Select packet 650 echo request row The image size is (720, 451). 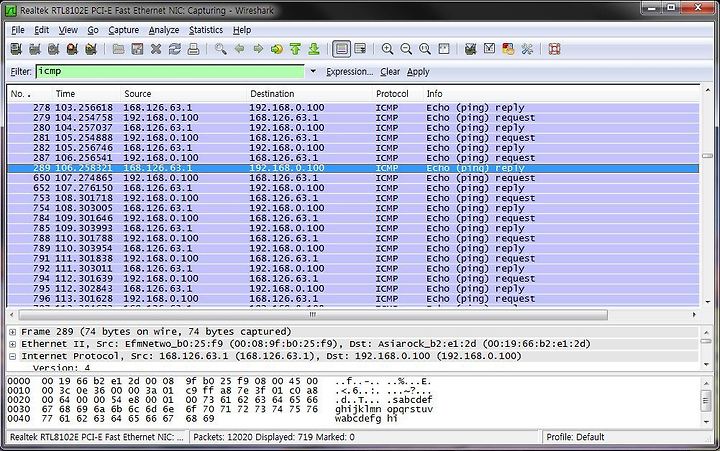353,178
